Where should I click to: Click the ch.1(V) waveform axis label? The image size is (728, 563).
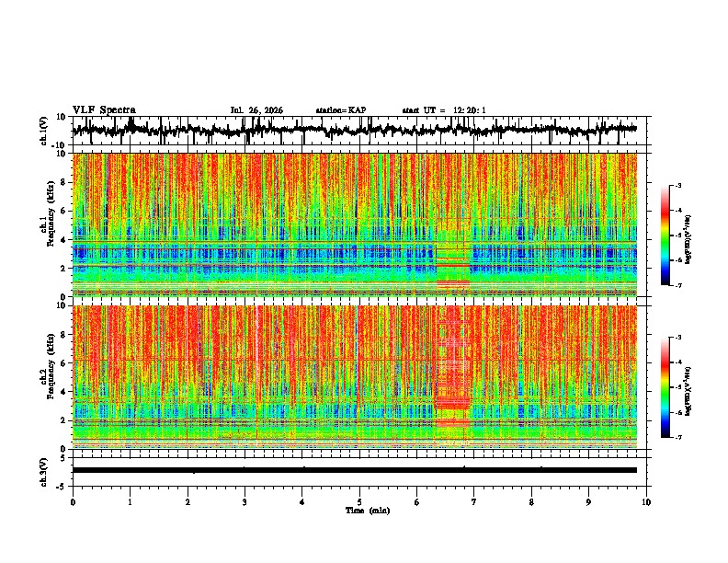(x=44, y=131)
